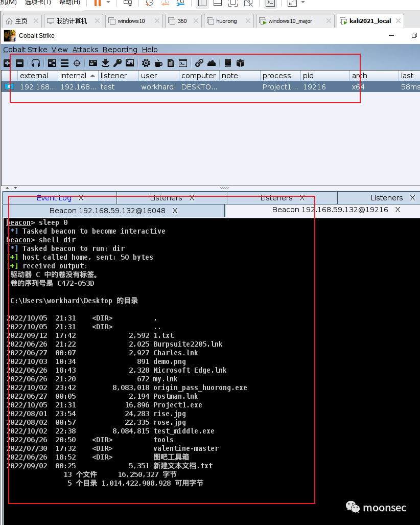Click the orange pause VM icon
Viewport: 420px width, 525px height.
pyautogui.click(x=98, y=3)
